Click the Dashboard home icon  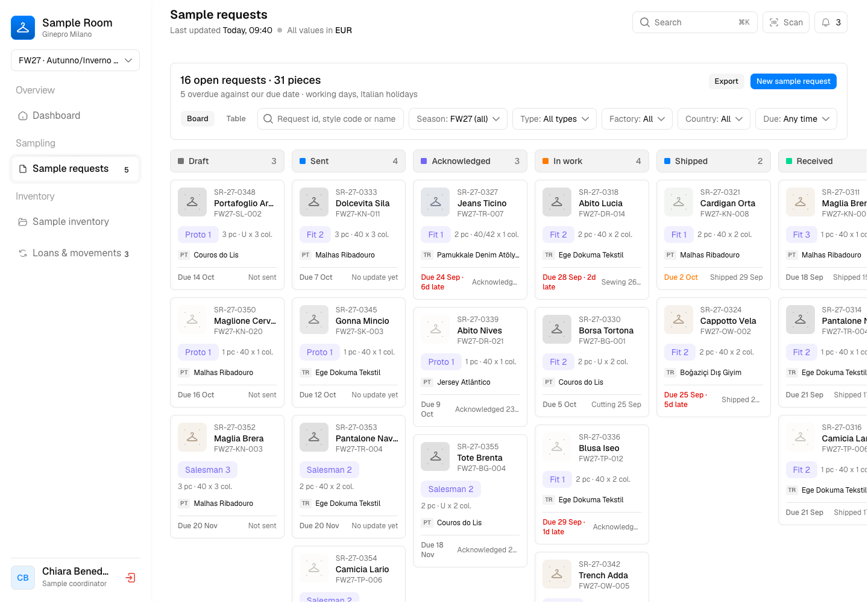tap(23, 116)
